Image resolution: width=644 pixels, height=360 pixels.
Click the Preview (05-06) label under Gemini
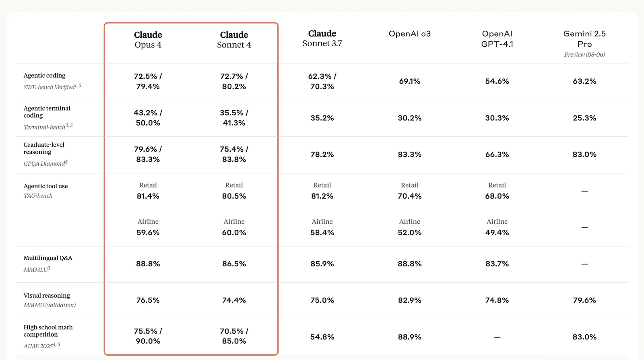[584, 55]
